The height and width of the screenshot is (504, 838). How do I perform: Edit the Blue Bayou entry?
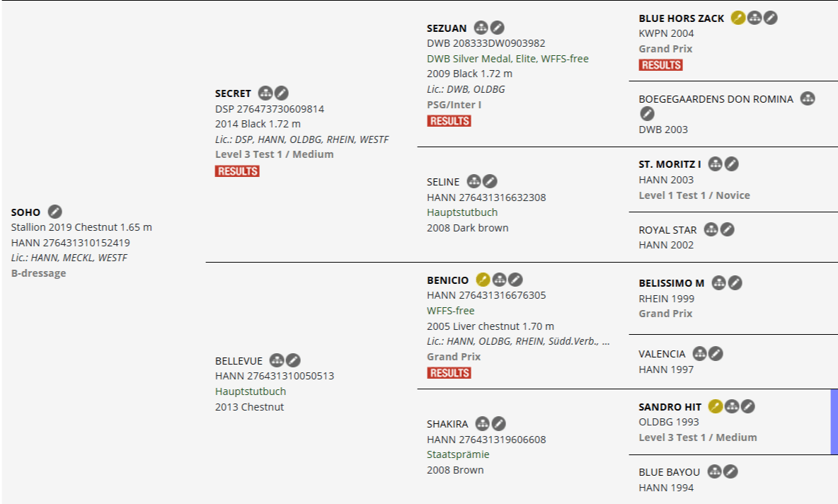coord(731,471)
